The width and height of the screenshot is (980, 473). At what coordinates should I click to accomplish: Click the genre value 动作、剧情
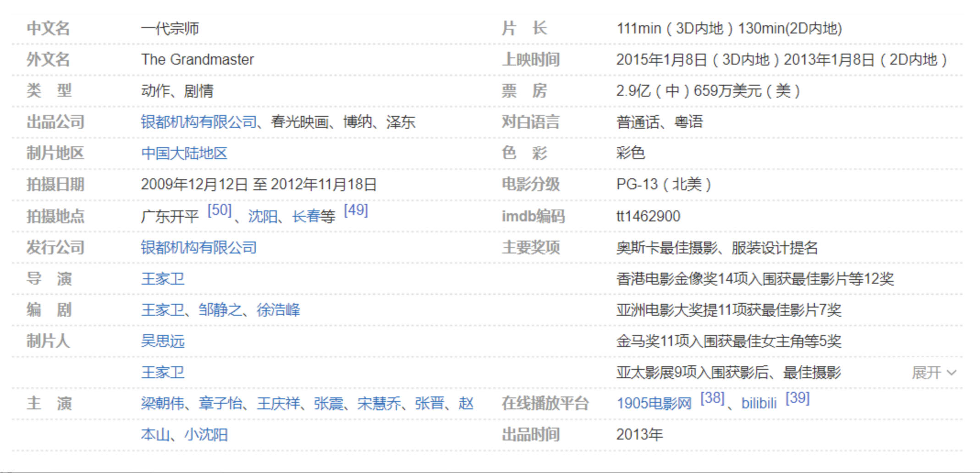coord(177,91)
